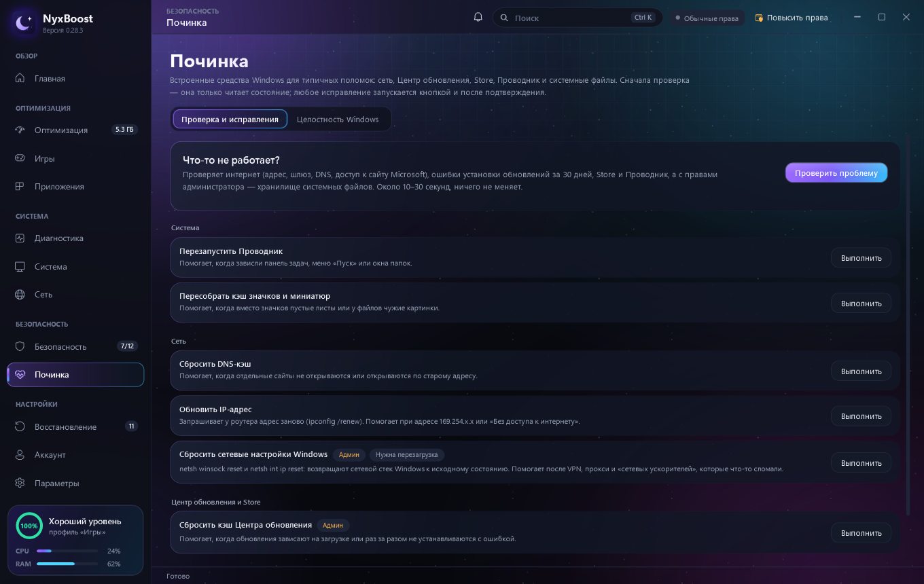The height and width of the screenshot is (584, 924).
Task: Click the gear icon next to Параметры
Action: coord(20,483)
